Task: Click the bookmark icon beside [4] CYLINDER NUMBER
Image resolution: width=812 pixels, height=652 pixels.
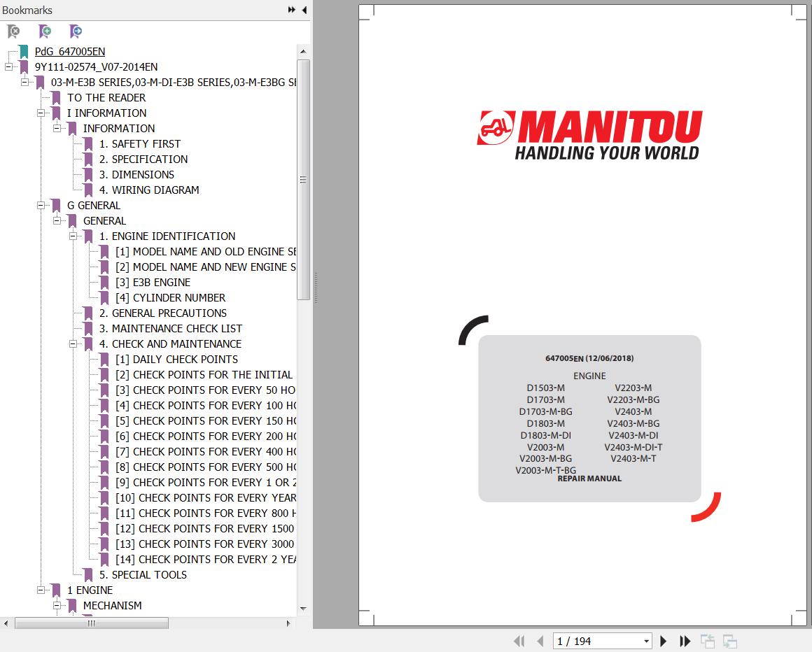Action: click(x=104, y=297)
